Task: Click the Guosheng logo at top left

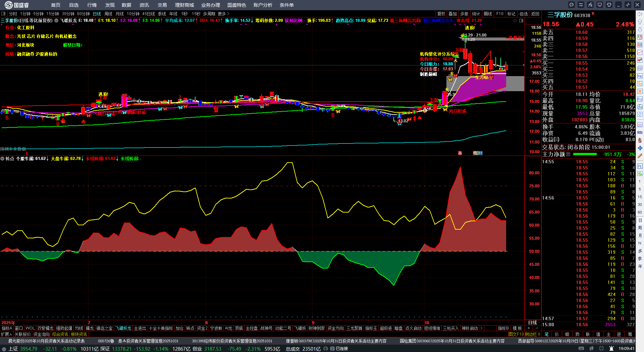Action: point(17,5)
